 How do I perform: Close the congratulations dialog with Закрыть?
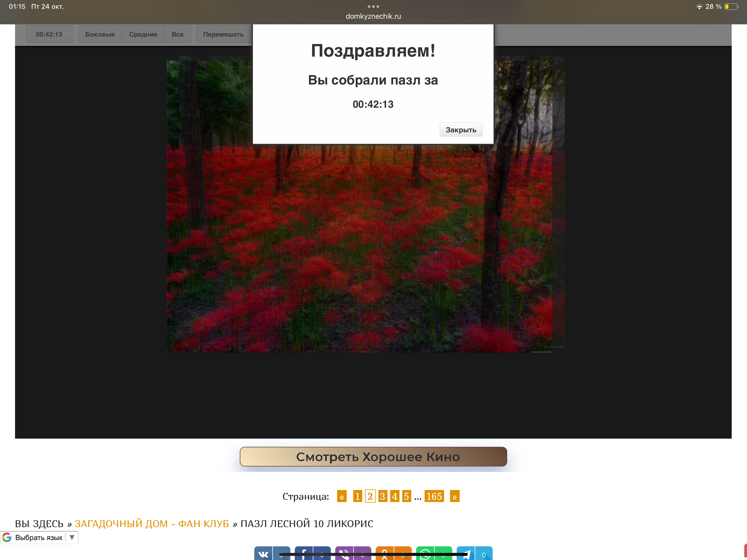[461, 130]
